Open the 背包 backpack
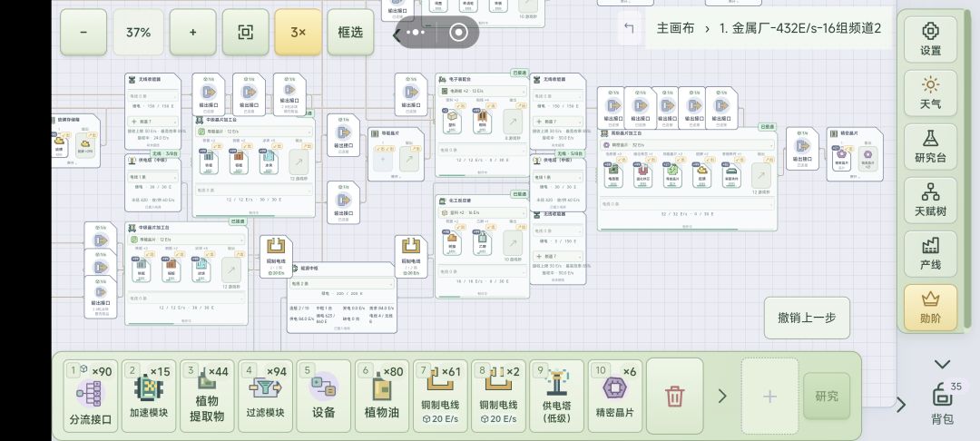Screen dimensions: 980x441 click(942, 403)
